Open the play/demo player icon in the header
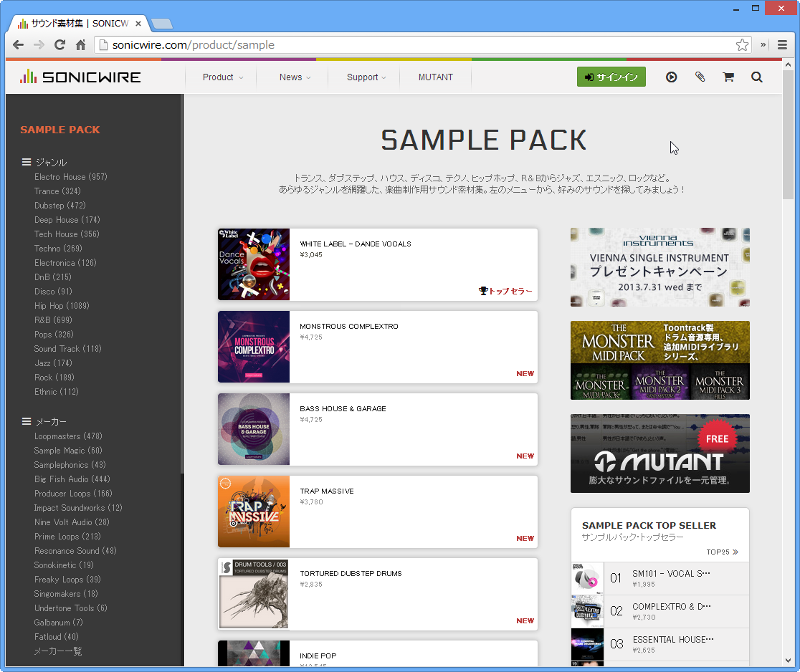Screen dimensions: 800x672 [x=672, y=77]
